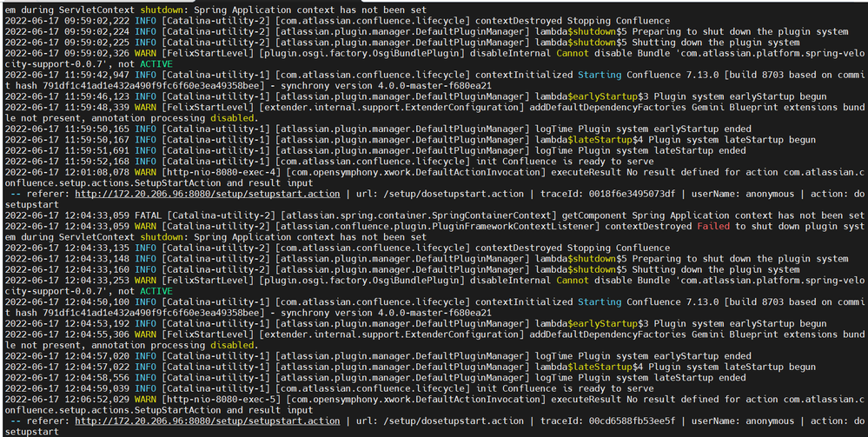Click timestamp "2022-06-17 11:59:51,691"

pos(67,150)
